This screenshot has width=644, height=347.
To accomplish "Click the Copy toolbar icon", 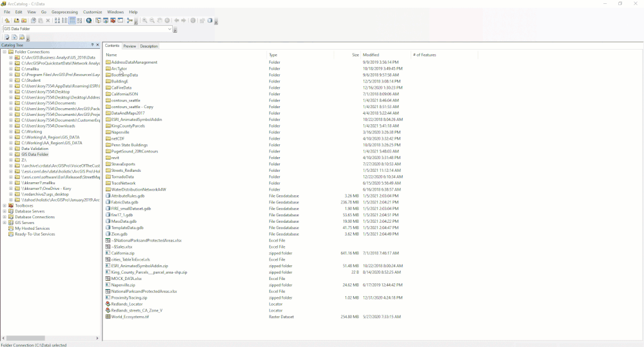I will 34,21.
